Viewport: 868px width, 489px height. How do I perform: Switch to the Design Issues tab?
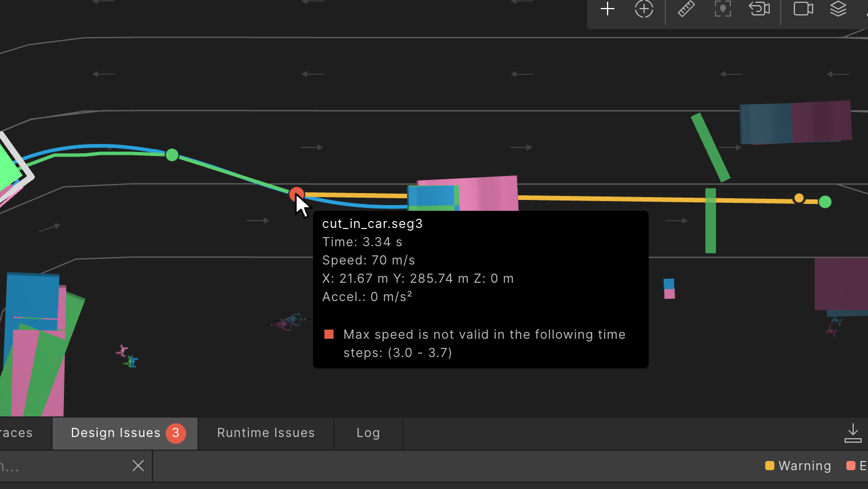click(x=125, y=433)
